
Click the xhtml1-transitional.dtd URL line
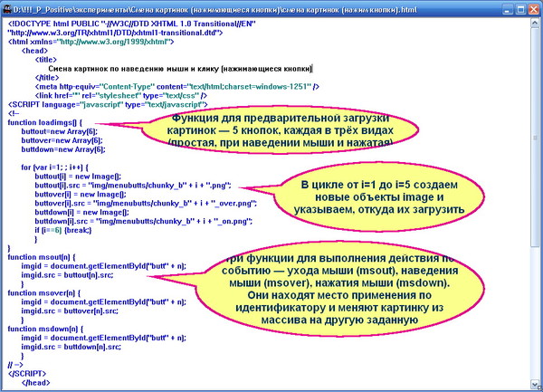[115, 33]
